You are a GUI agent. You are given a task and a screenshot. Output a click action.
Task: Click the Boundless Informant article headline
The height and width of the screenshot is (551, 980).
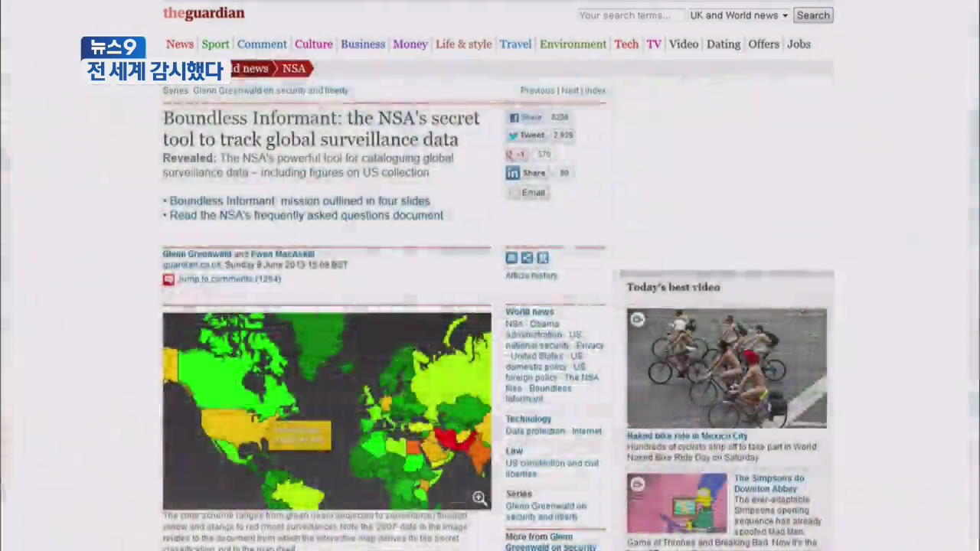pos(321,129)
